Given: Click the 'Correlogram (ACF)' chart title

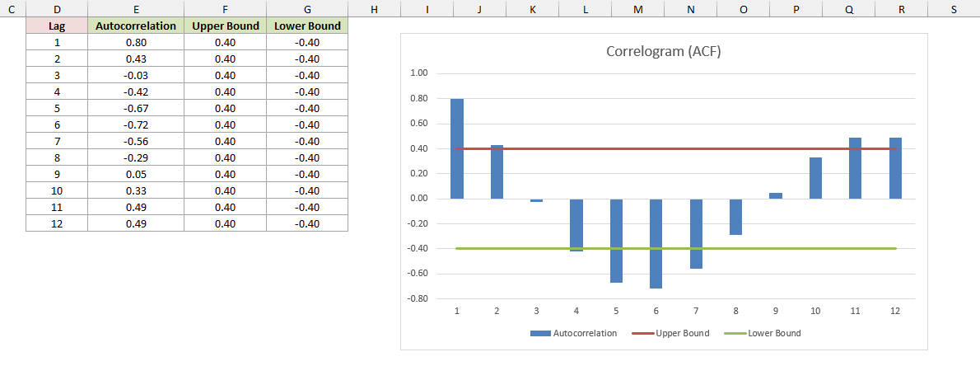Looking at the screenshot, I should coord(664,52).
